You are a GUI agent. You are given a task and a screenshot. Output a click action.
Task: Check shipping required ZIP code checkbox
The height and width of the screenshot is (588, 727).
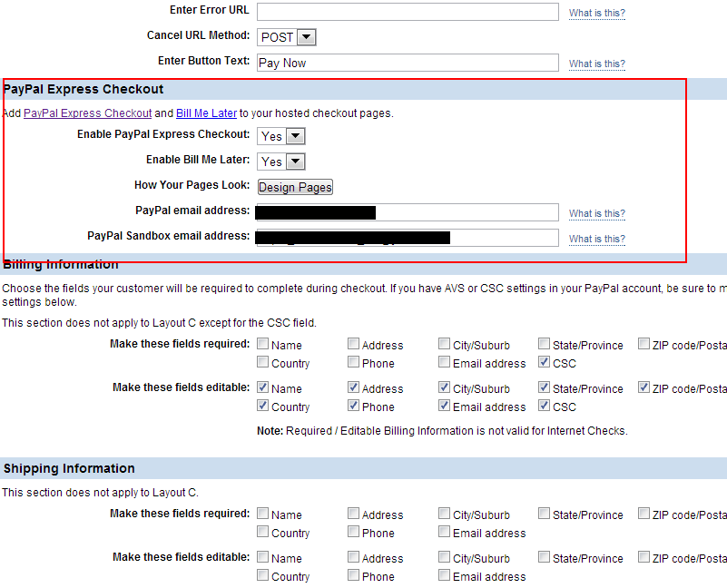[x=643, y=514]
